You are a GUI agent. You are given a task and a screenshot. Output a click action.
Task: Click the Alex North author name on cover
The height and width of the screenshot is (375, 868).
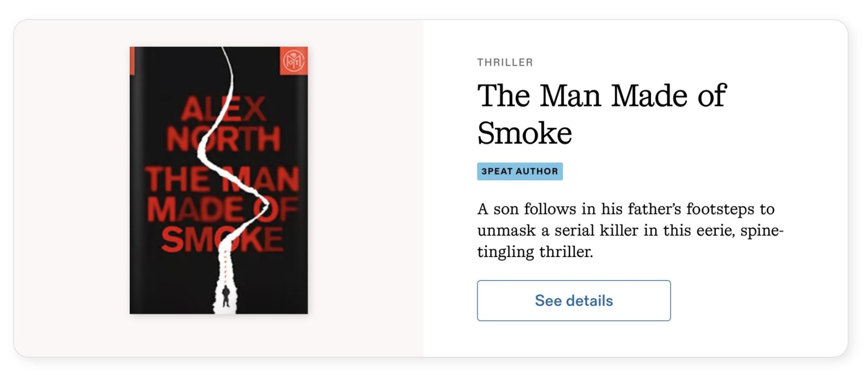223,123
